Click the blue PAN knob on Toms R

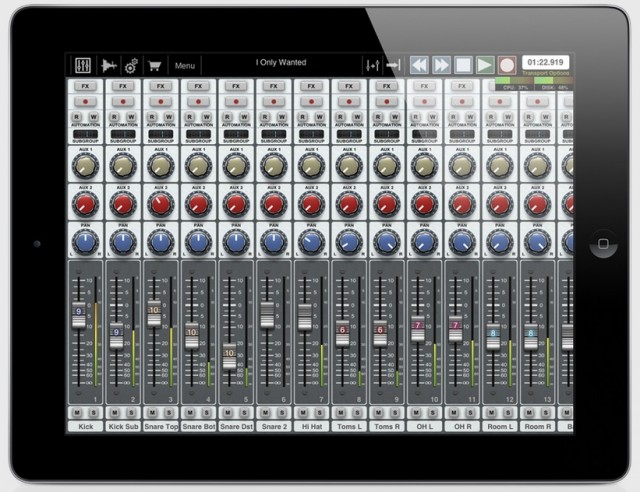pyautogui.click(x=387, y=241)
